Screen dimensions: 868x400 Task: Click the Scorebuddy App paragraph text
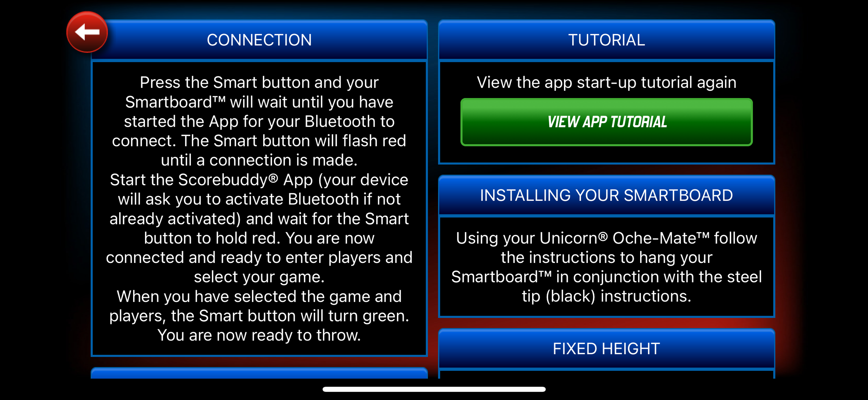coord(259,228)
